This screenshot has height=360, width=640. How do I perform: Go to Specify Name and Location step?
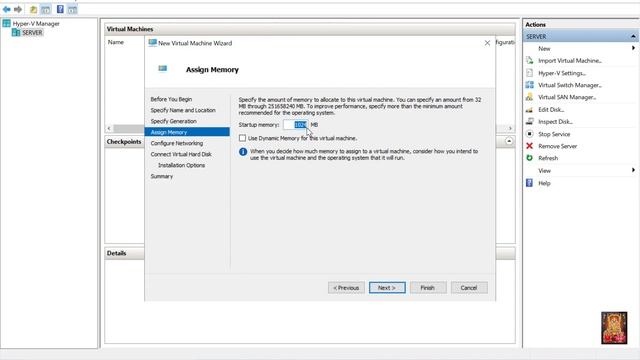(183, 110)
